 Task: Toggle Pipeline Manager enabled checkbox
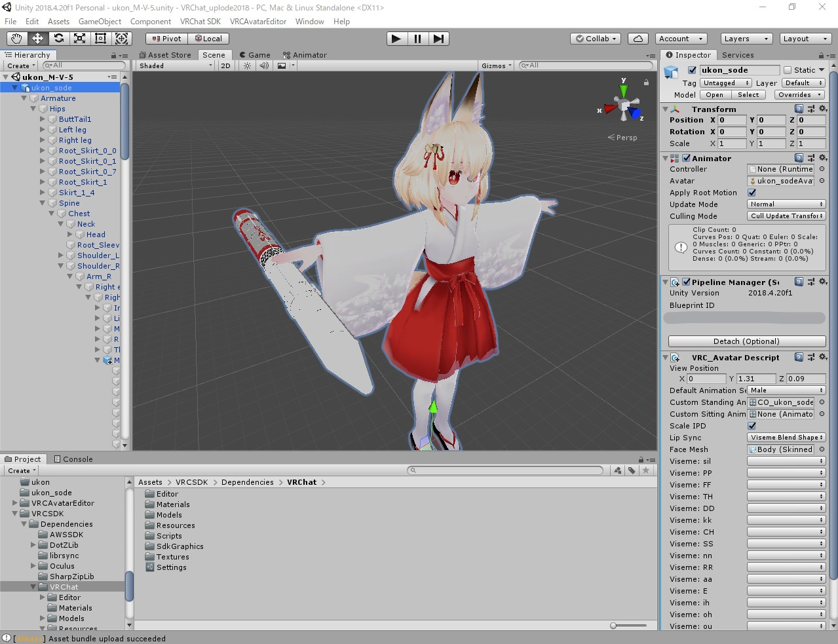pos(686,282)
